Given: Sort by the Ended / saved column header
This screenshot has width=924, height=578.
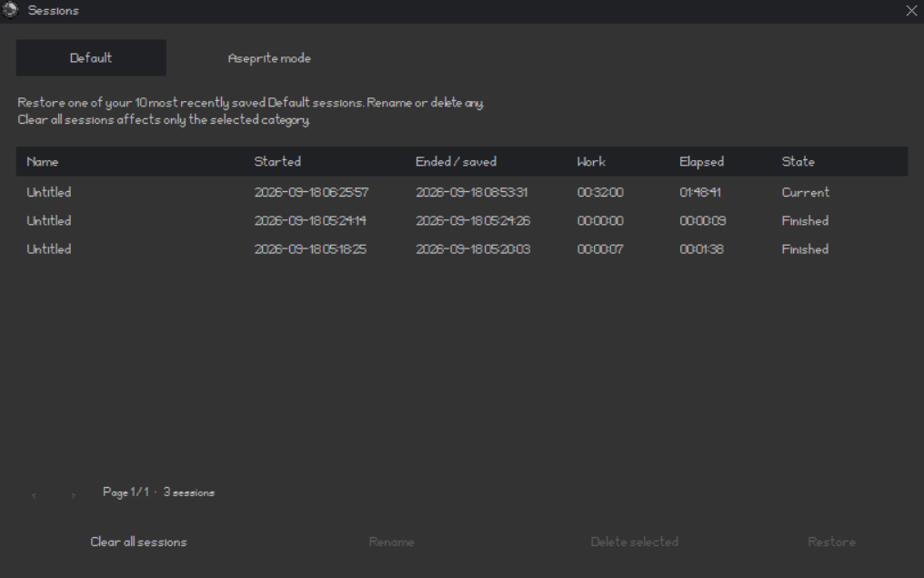Looking at the screenshot, I should pos(457,162).
